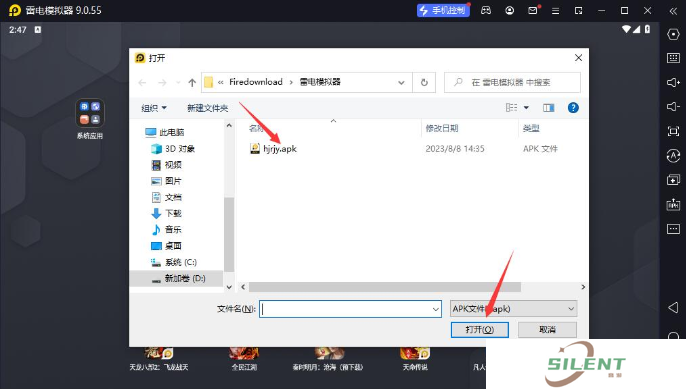Select 视频 folder in navigation tree
Screen dimensions: 686x389
pos(166,165)
